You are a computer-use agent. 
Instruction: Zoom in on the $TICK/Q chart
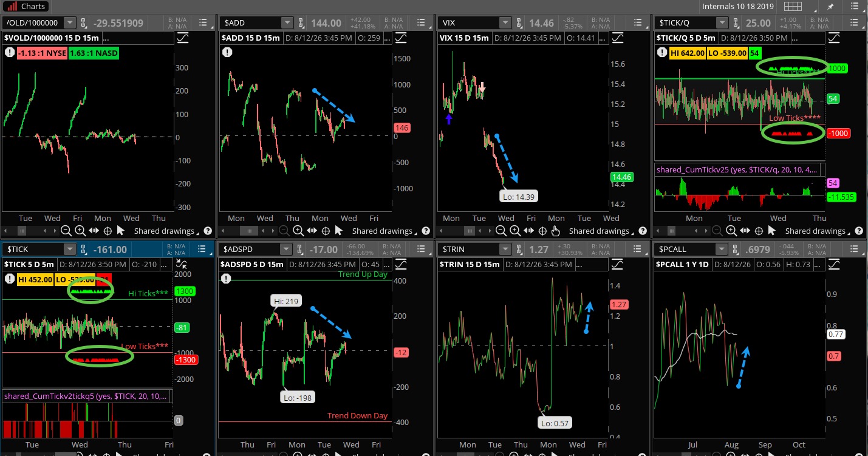(x=731, y=231)
